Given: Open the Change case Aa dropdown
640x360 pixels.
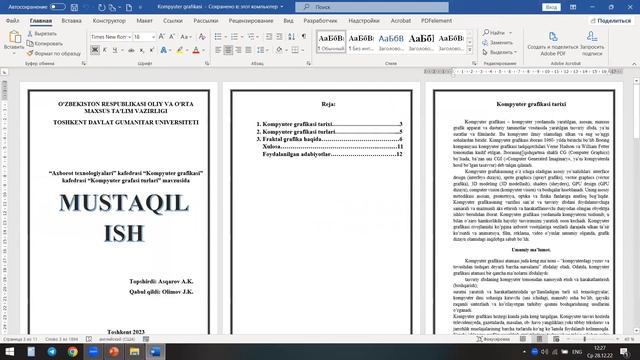Looking at the screenshot, I should pyautogui.click(x=186, y=37).
